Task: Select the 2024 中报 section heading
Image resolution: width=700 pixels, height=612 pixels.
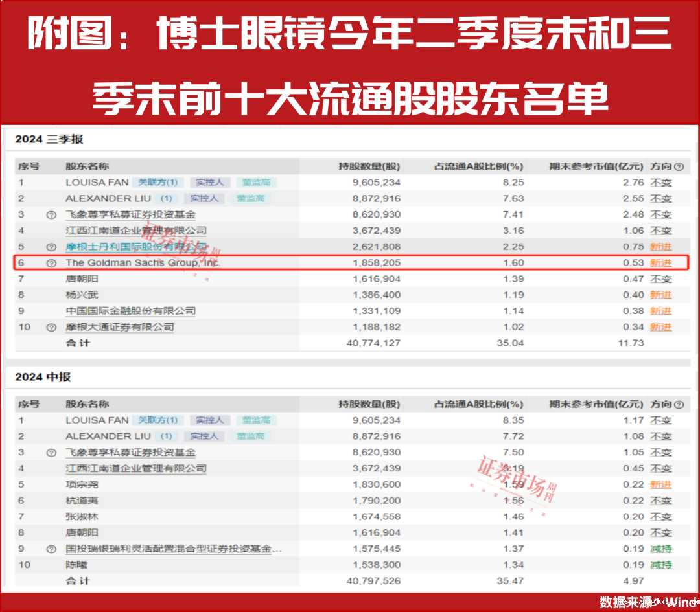Action: 43,377
